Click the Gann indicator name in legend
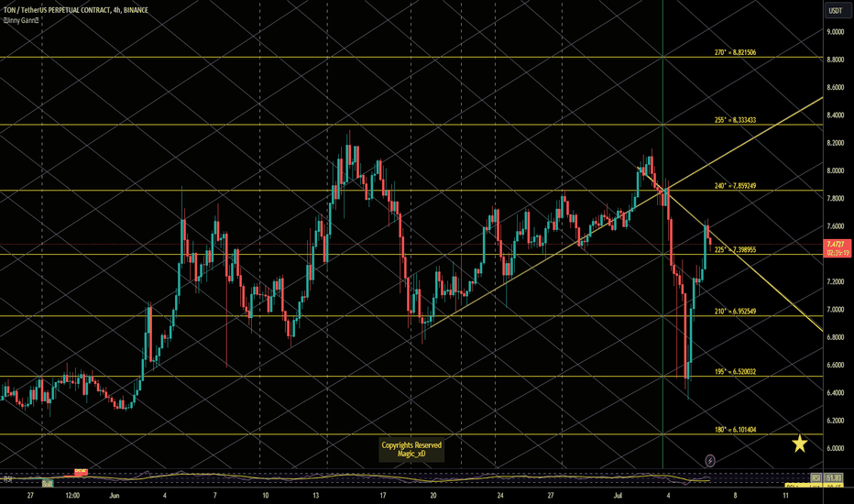 click(x=21, y=21)
